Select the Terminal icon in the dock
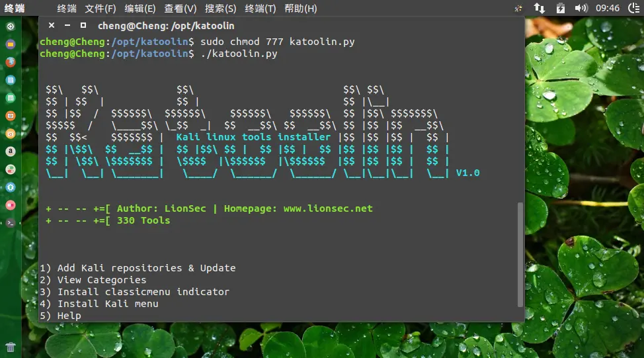This screenshot has width=644, height=358. [x=11, y=223]
